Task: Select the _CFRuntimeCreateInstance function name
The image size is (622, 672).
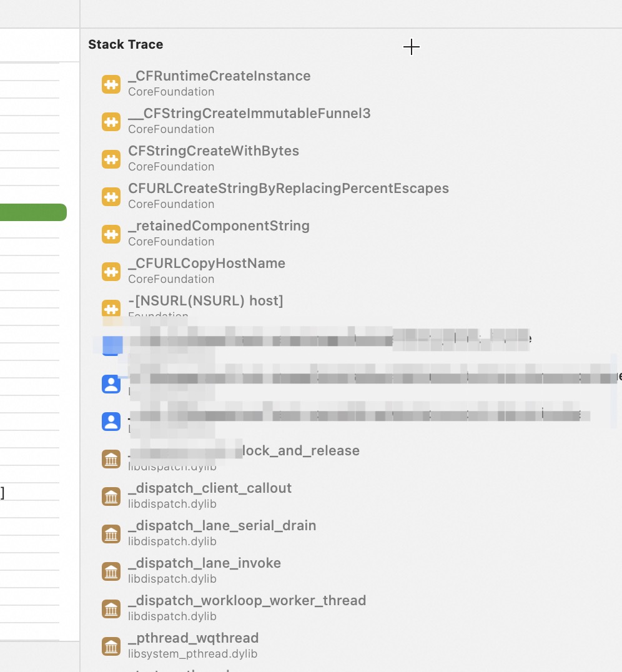Action: click(219, 76)
